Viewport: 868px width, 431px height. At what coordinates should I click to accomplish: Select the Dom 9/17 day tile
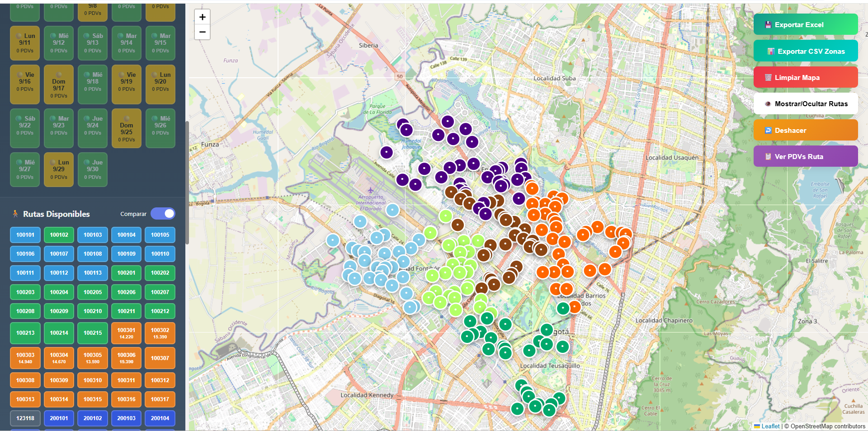[58, 84]
